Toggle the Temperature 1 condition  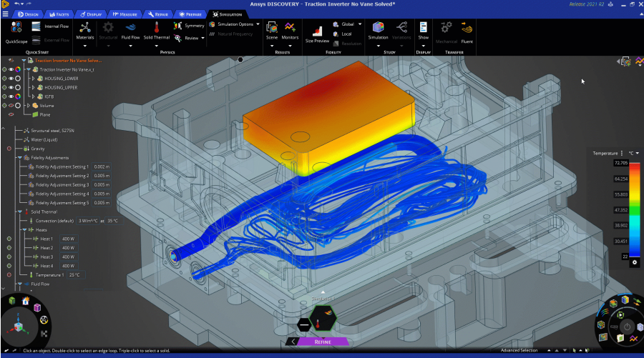click(9, 275)
